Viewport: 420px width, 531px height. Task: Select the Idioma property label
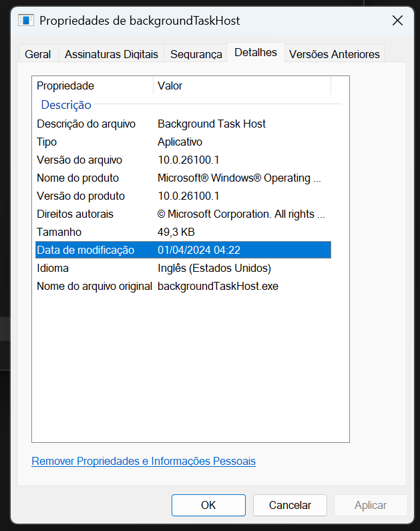53,269
